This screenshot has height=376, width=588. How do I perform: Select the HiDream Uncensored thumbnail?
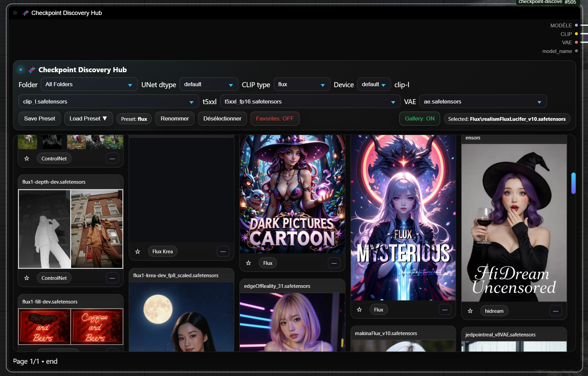click(514, 223)
